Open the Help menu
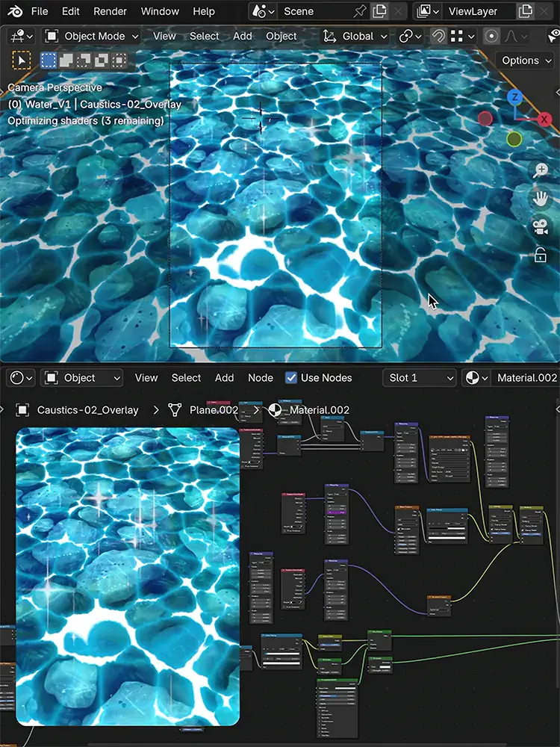The width and height of the screenshot is (560, 747). click(203, 11)
